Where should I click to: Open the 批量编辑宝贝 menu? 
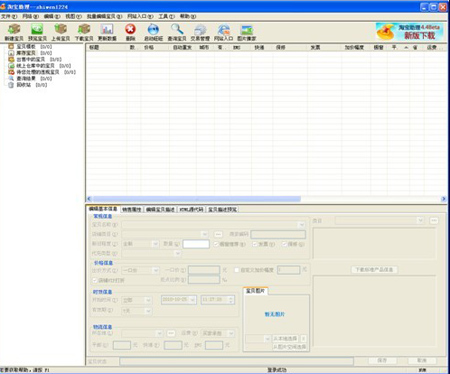(104, 16)
